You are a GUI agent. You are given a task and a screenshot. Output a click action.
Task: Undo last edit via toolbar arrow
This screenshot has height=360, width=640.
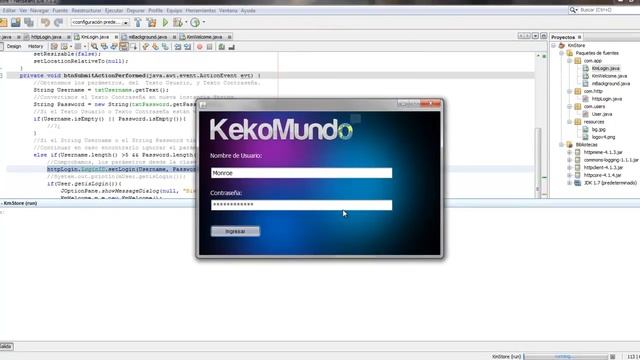coord(45,22)
